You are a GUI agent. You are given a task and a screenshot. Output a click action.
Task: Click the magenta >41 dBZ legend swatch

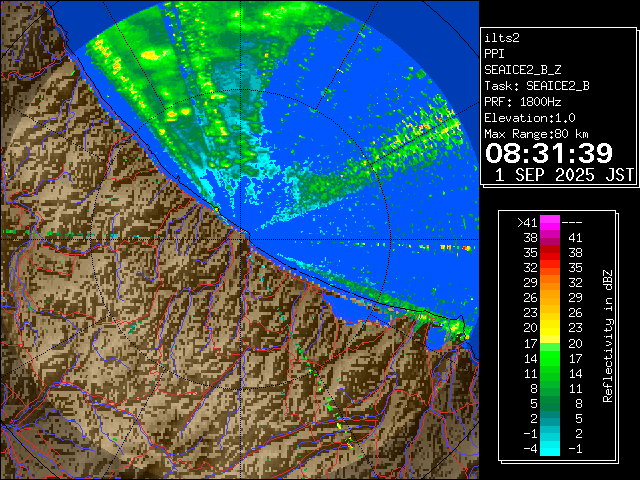(x=550, y=222)
